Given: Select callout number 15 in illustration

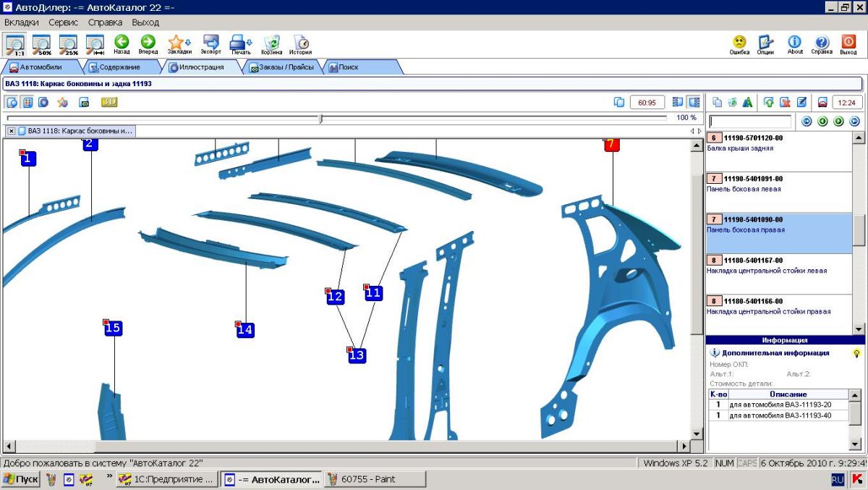Looking at the screenshot, I should pyautogui.click(x=113, y=328).
